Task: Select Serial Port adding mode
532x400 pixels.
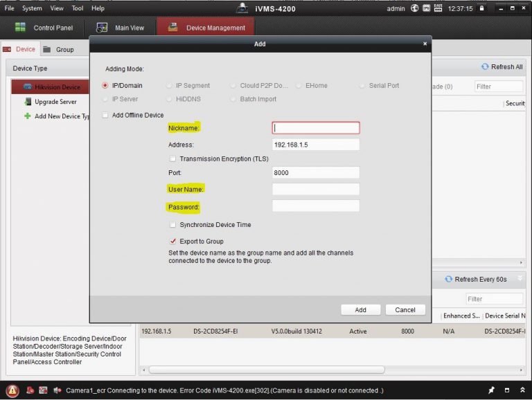Action: (x=362, y=85)
